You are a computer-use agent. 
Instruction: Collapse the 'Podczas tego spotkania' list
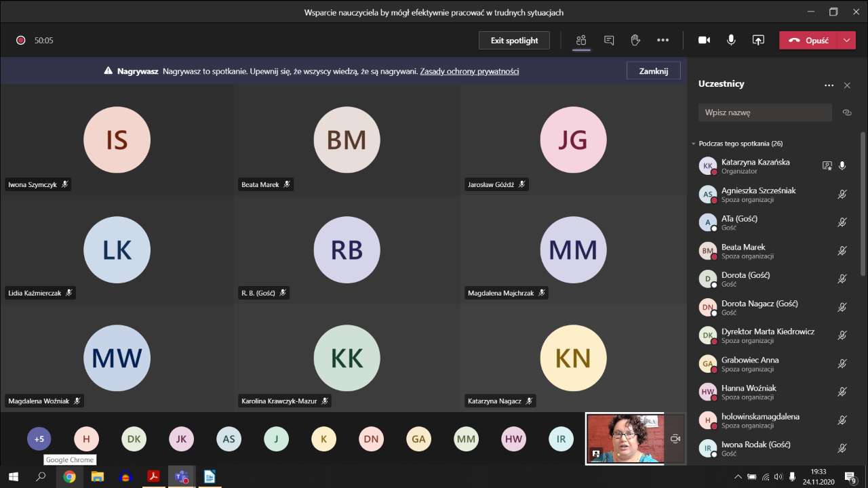(x=693, y=144)
